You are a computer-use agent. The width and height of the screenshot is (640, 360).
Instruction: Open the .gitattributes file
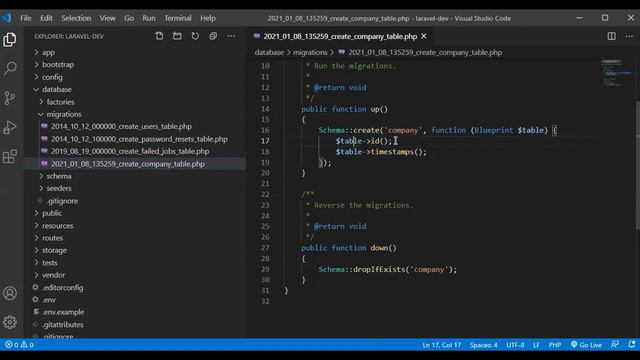pos(135,324)
